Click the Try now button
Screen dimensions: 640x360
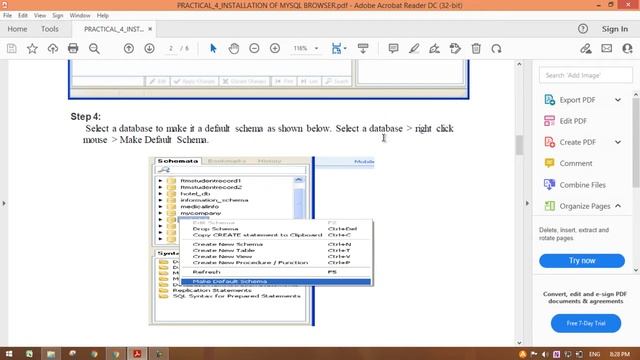click(x=582, y=260)
